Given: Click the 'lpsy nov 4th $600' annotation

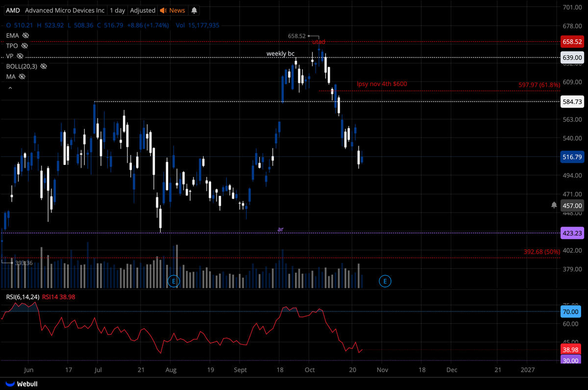Looking at the screenshot, I should [x=382, y=84].
